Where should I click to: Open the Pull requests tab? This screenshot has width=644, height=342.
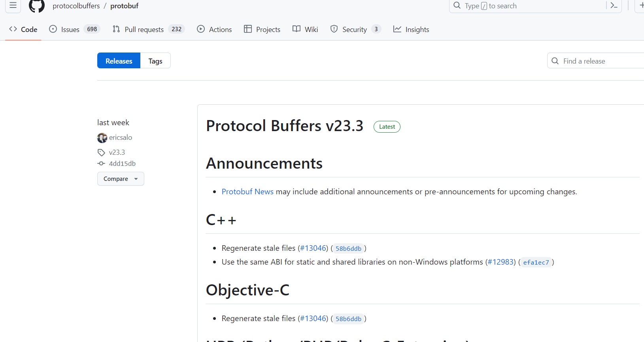tap(149, 29)
